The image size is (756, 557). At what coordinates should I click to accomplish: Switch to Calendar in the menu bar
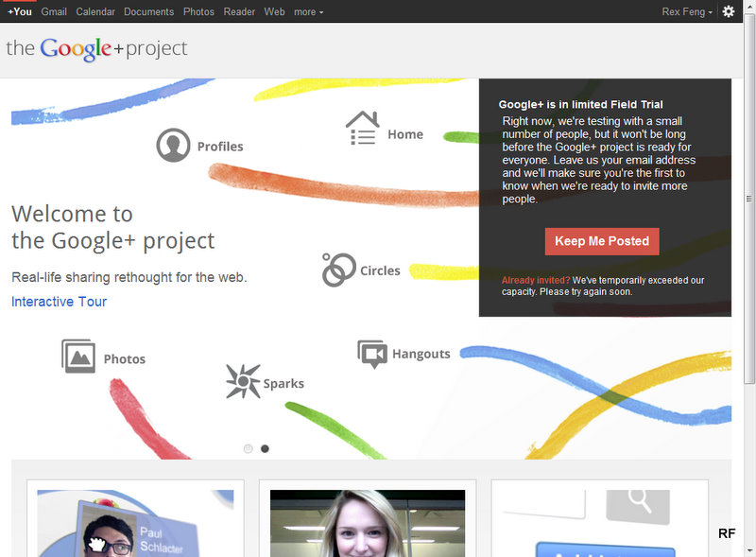[x=95, y=11]
